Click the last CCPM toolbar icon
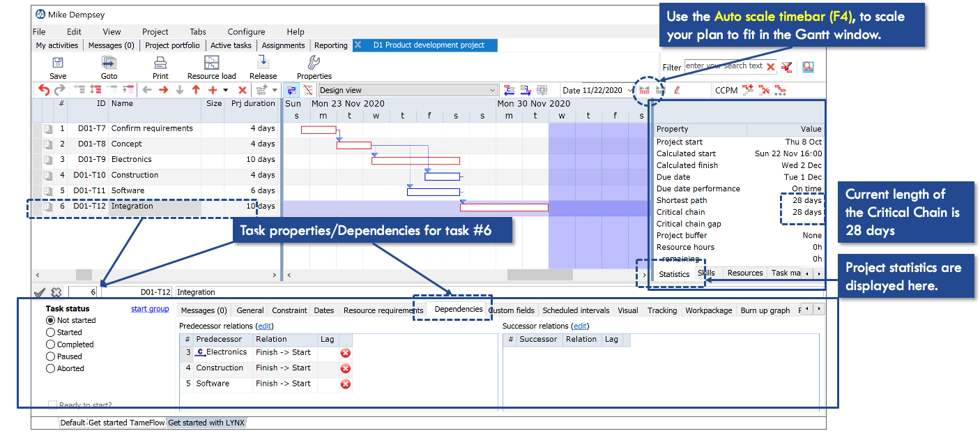The image size is (980, 438). pyautogui.click(x=780, y=90)
